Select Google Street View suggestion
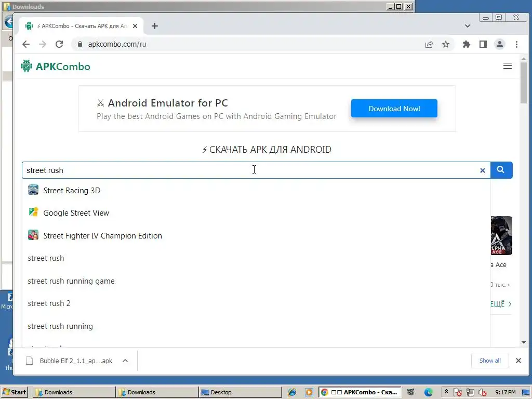Image resolution: width=532 pixels, height=399 pixels. pyautogui.click(x=256, y=212)
